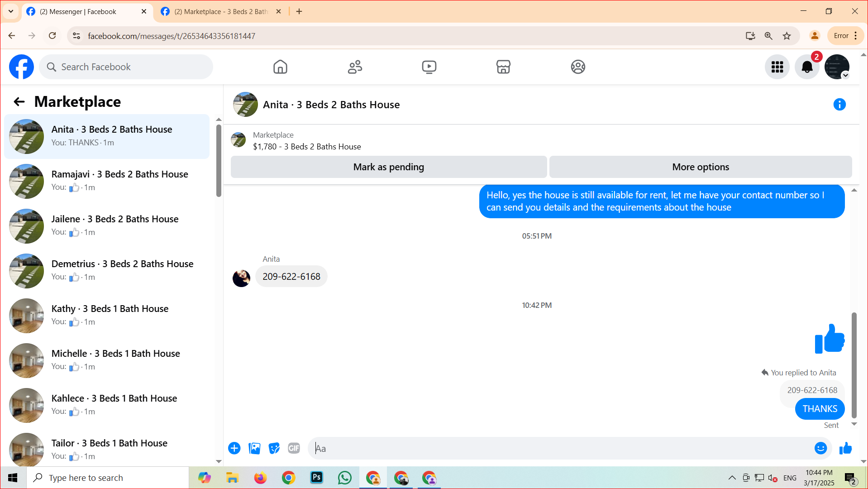Open the Groups icon in top navigation
Viewport: 868px width, 489px height.
pos(578,67)
